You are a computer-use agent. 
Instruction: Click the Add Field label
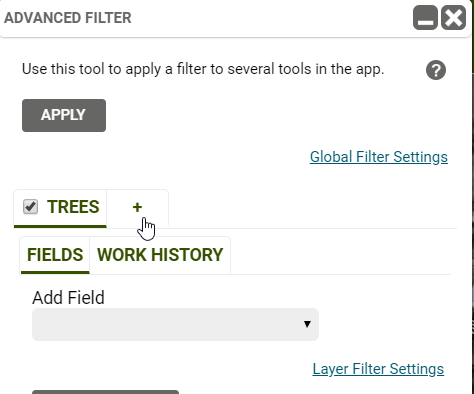(x=68, y=298)
